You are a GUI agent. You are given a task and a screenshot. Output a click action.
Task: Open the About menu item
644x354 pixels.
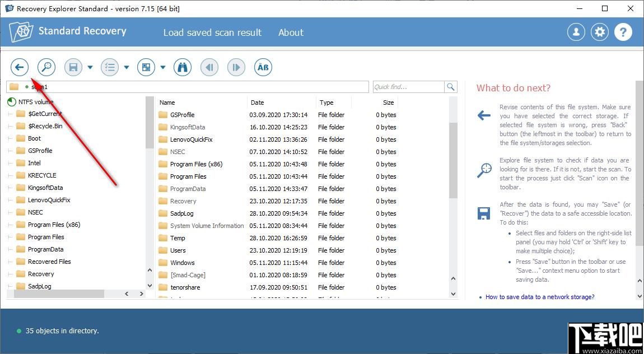tap(291, 32)
